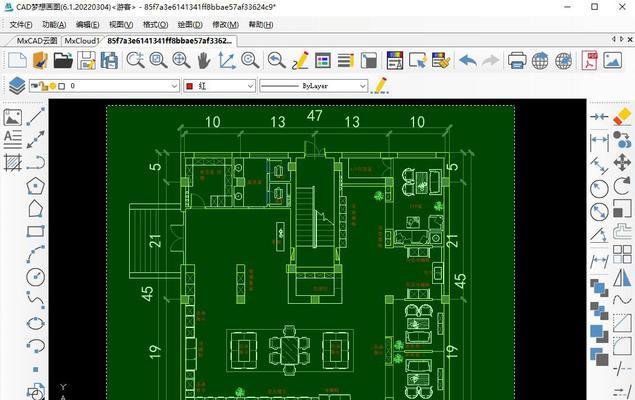Open the 编辑(E) menu
The width and height of the screenshot is (635, 400).
[87, 25]
